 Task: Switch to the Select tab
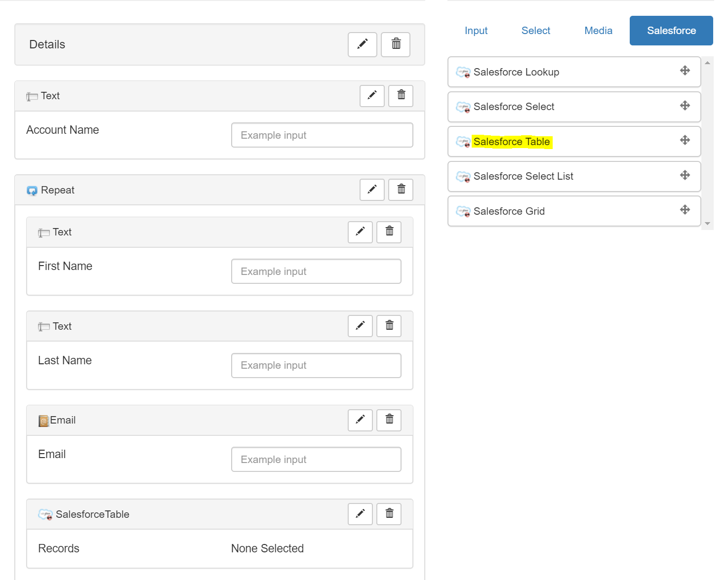pos(536,31)
